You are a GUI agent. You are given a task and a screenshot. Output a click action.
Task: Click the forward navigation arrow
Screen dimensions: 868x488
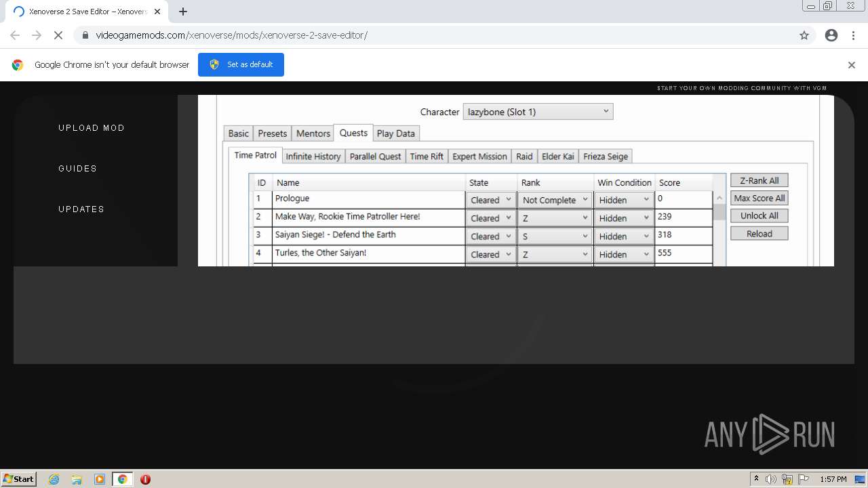(x=37, y=35)
